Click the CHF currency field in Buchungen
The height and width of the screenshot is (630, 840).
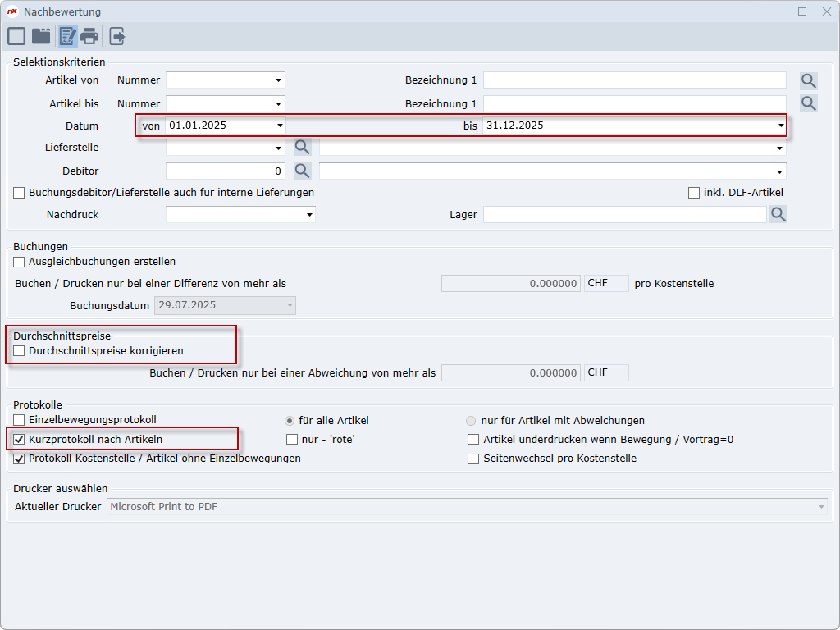[x=606, y=283]
